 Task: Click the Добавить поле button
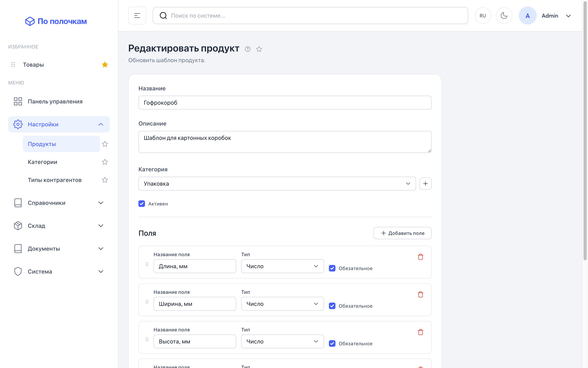point(402,233)
